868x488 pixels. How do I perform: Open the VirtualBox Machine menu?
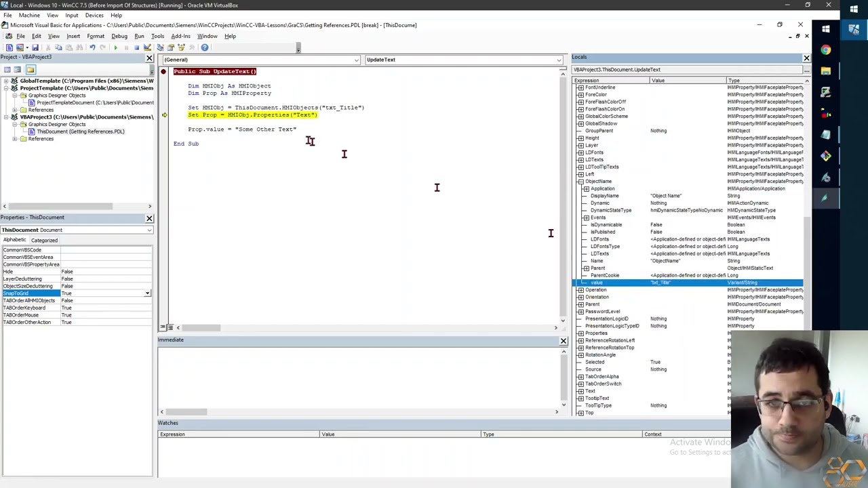(x=29, y=15)
